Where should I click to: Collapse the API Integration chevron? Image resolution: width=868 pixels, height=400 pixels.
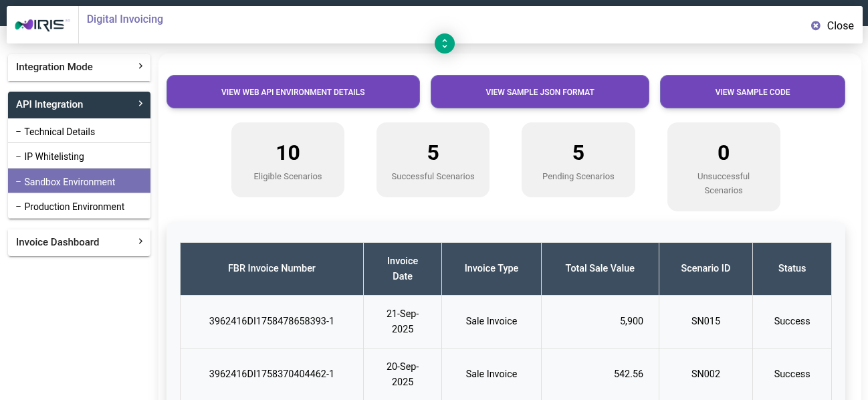click(x=140, y=104)
